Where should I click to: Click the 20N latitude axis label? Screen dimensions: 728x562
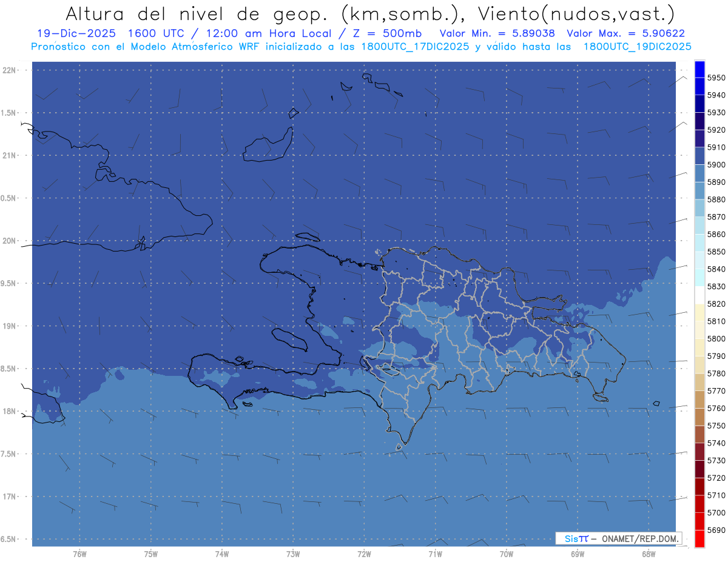click(x=8, y=241)
